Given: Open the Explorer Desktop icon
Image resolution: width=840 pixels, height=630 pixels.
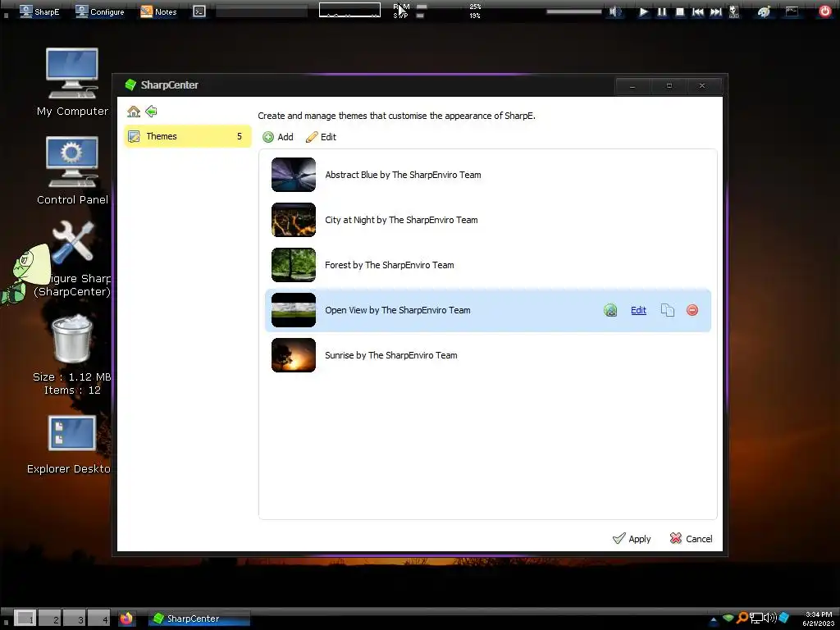Looking at the screenshot, I should pyautogui.click(x=70, y=445).
